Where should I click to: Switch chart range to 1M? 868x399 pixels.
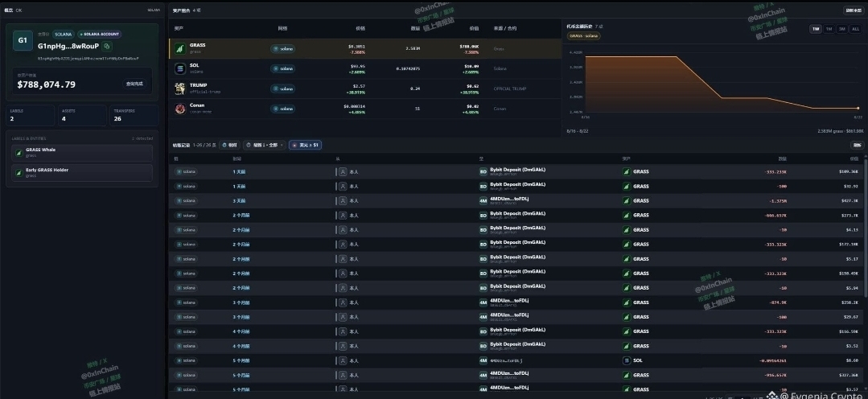tap(829, 29)
